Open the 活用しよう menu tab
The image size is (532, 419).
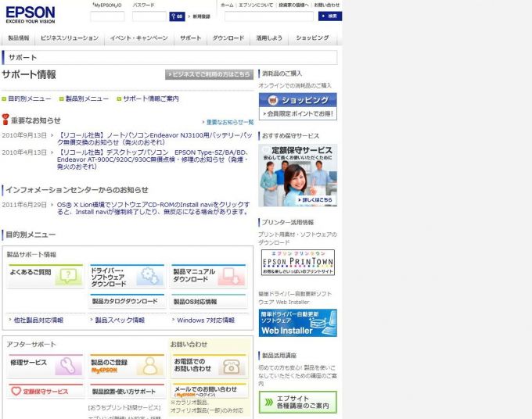click(269, 38)
